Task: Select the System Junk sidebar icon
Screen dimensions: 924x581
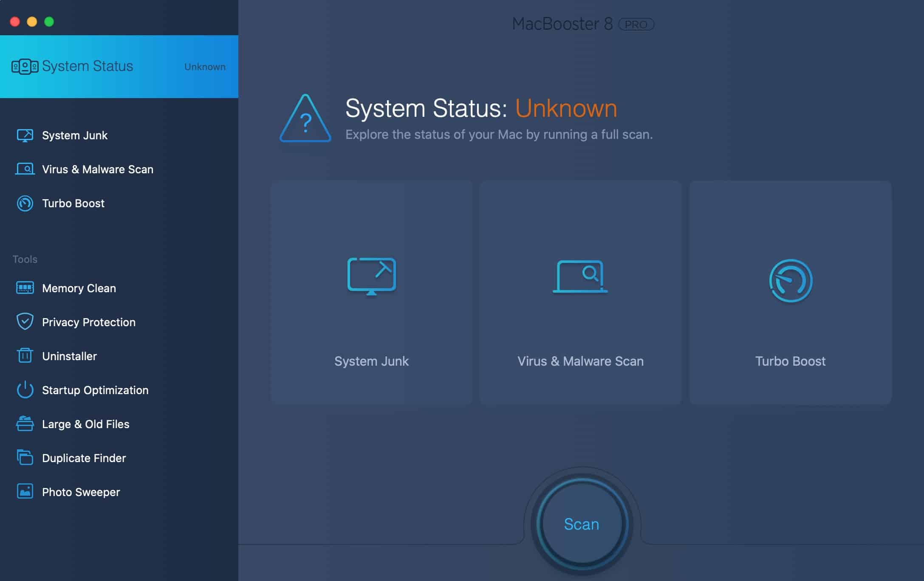Action: pos(25,135)
